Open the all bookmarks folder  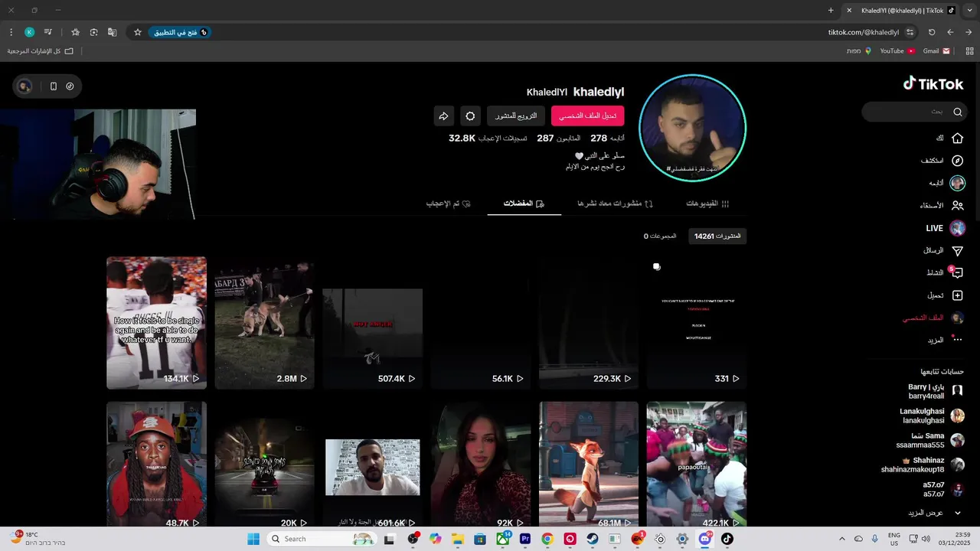[41, 51]
